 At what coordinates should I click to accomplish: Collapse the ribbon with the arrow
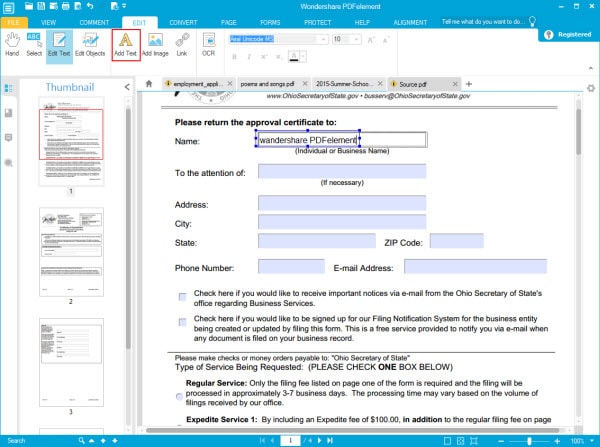click(x=591, y=68)
